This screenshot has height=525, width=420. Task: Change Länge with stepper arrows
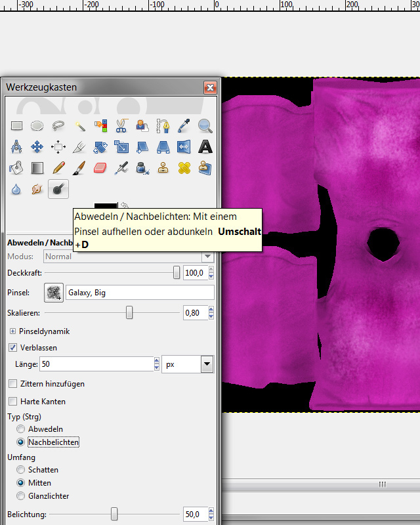tap(156, 364)
